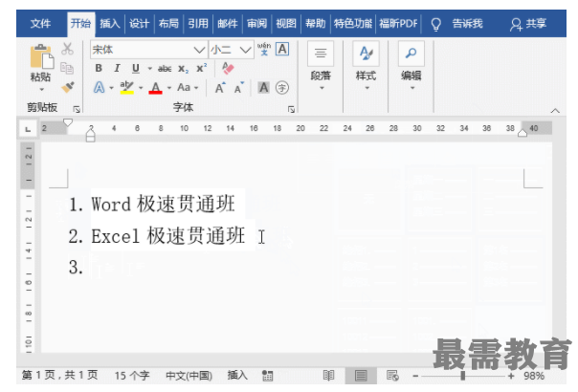Click the ruler tab selector box

pyautogui.click(x=28, y=129)
